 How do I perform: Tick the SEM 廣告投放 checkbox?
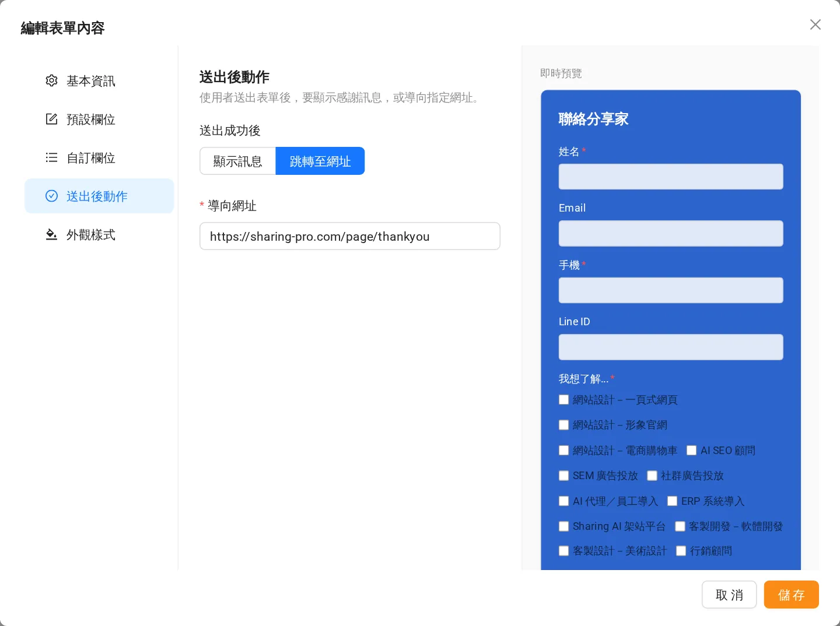[563, 476]
